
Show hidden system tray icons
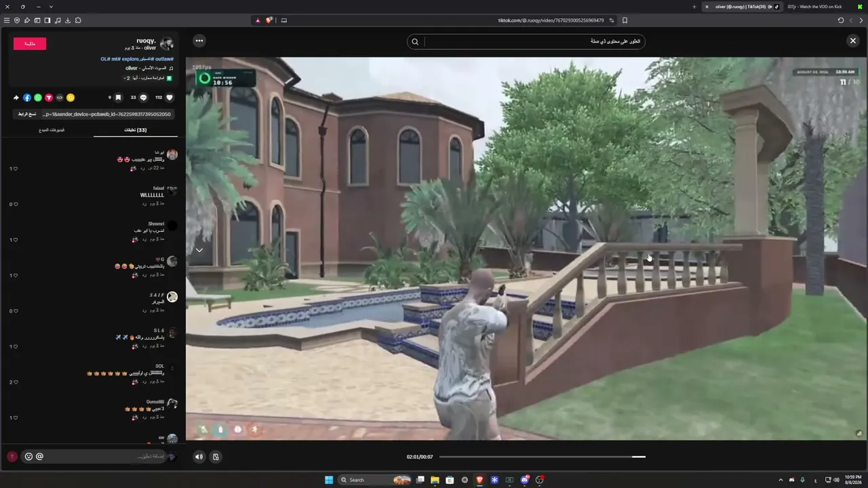coord(781,480)
